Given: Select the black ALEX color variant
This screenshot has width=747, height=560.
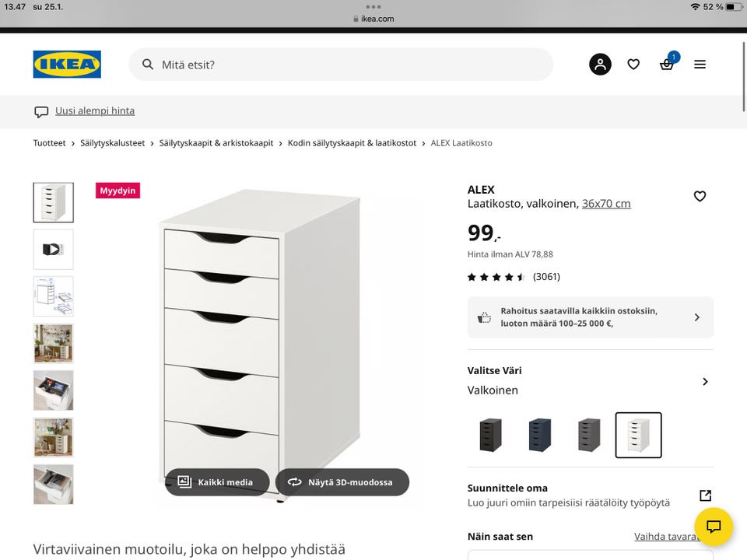Looking at the screenshot, I should 491,435.
